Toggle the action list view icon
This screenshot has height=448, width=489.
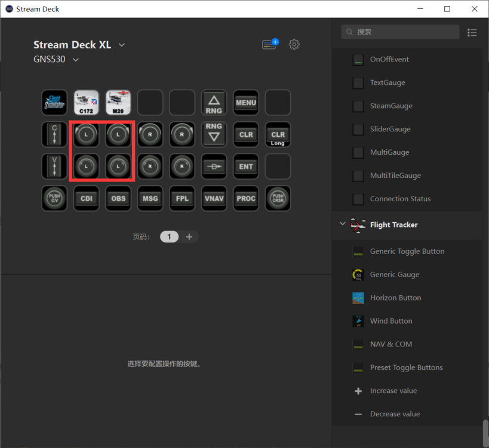coord(472,32)
